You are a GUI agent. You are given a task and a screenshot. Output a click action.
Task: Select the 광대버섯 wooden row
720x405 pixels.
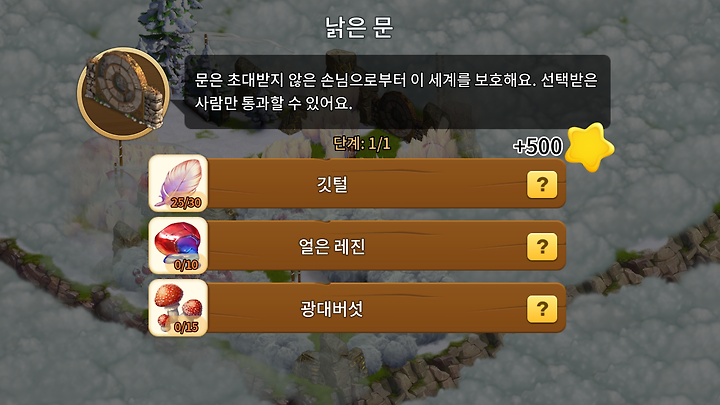click(357, 308)
